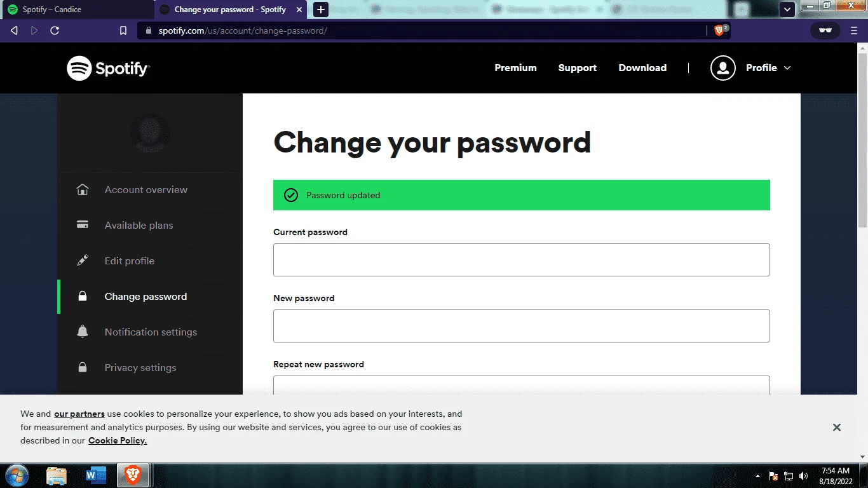The height and width of the screenshot is (488, 868).
Task: Open the Premium page
Action: pyautogui.click(x=515, y=68)
